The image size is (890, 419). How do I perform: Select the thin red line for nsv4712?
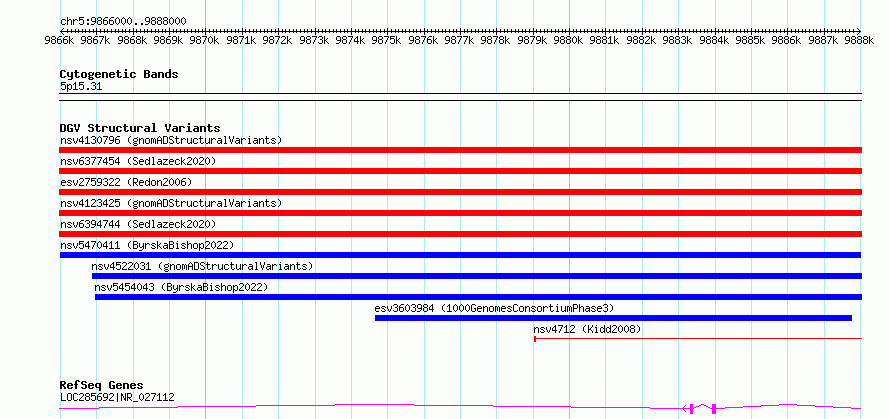(x=698, y=339)
